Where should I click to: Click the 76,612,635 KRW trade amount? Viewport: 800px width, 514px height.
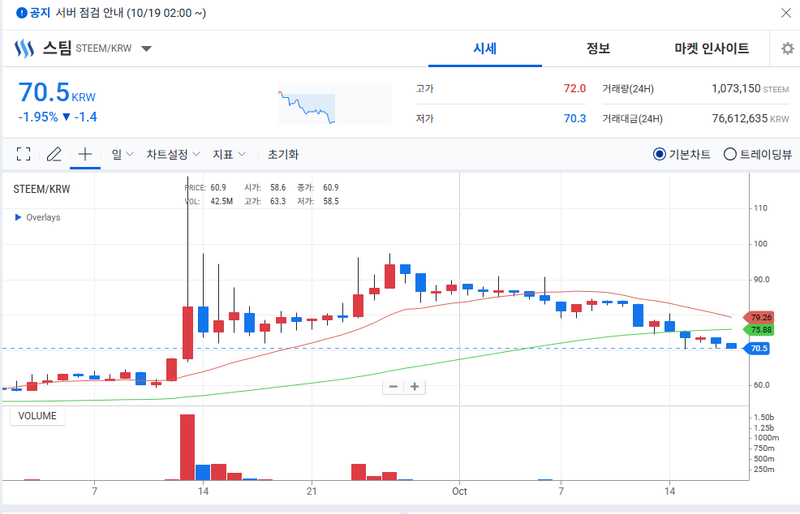tap(750, 118)
